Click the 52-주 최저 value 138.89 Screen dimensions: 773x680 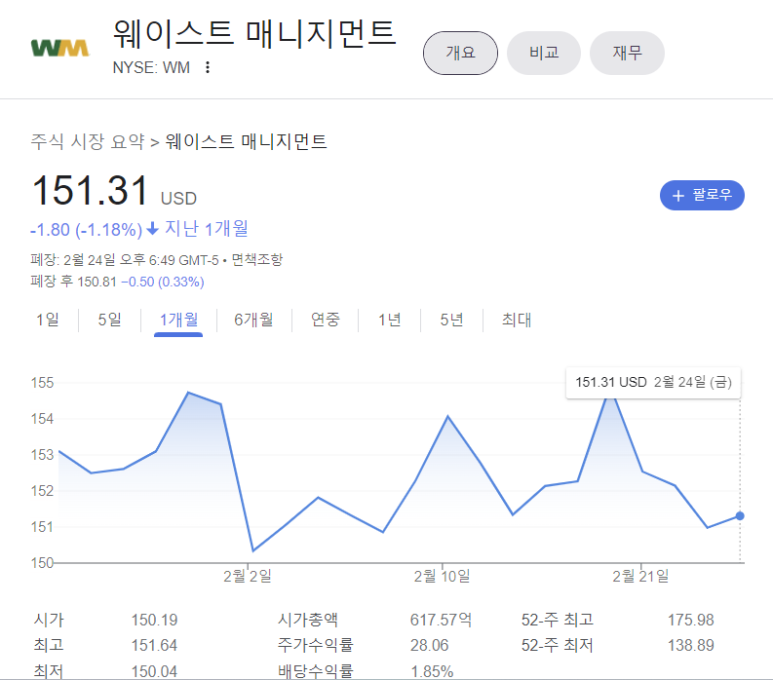(691, 645)
